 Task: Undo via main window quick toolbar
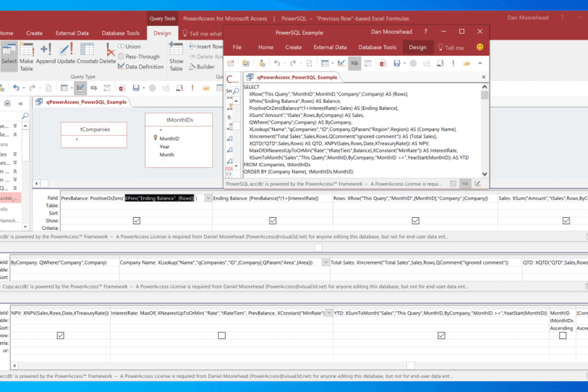pos(16,88)
